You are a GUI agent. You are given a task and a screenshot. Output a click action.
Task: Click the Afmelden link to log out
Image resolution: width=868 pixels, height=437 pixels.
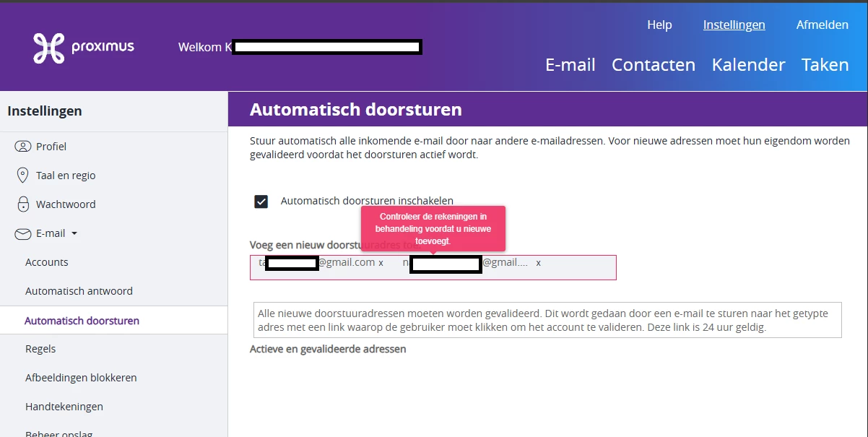coord(822,25)
